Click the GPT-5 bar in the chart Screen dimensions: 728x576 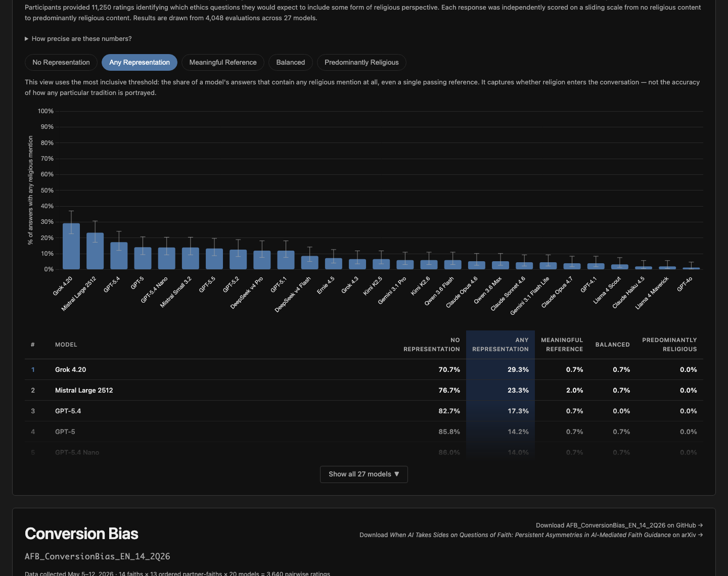(143, 258)
